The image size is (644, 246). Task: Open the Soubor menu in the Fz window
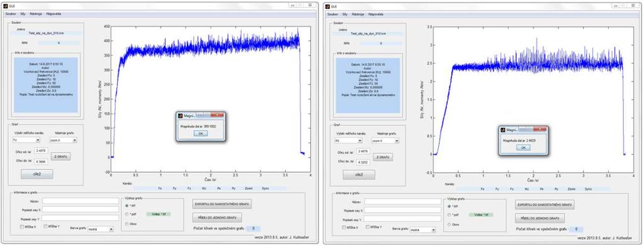tap(10, 14)
